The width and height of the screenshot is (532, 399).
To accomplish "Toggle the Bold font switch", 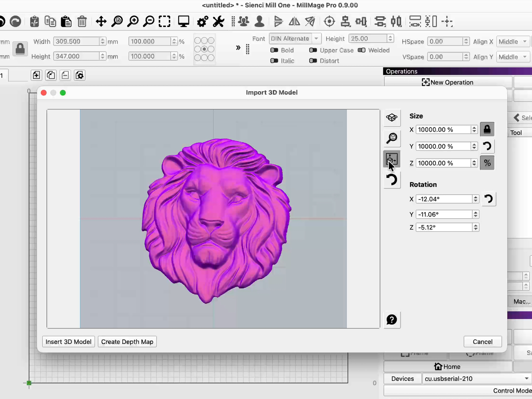I will (x=274, y=50).
